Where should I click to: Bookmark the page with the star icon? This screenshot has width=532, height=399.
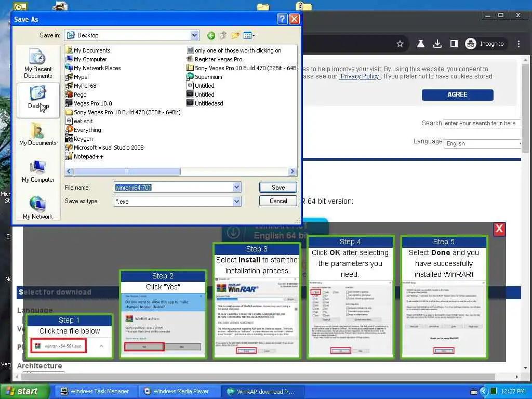tap(400, 44)
